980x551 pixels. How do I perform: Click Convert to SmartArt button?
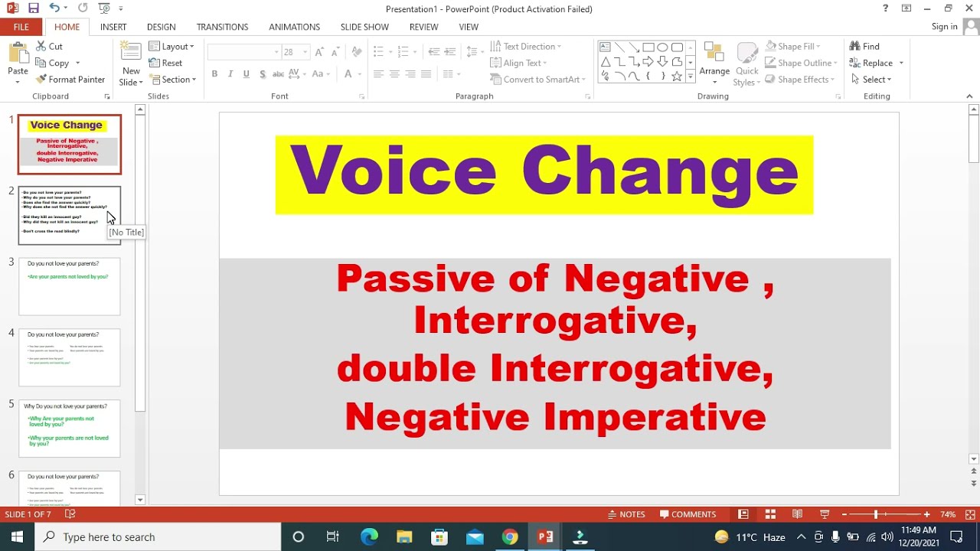pyautogui.click(x=537, y=80)
